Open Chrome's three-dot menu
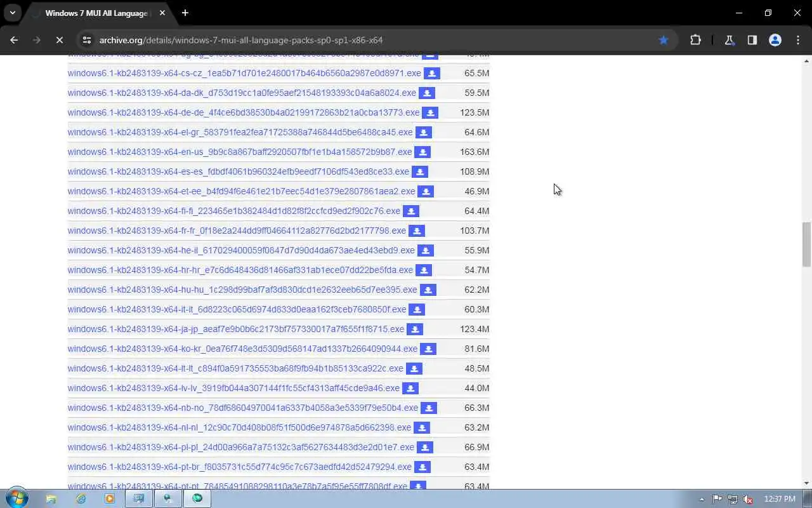The image size is (812, 508). 798,40
